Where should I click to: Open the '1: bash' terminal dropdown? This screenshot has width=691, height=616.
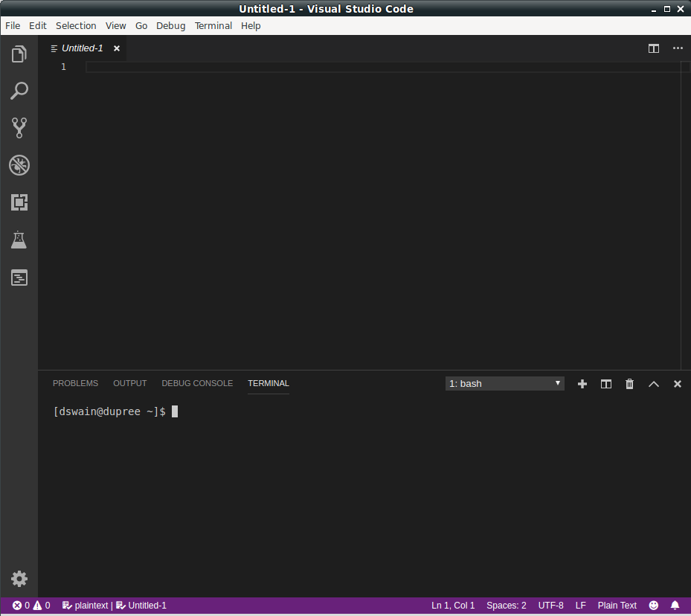(x=504, y=384)
